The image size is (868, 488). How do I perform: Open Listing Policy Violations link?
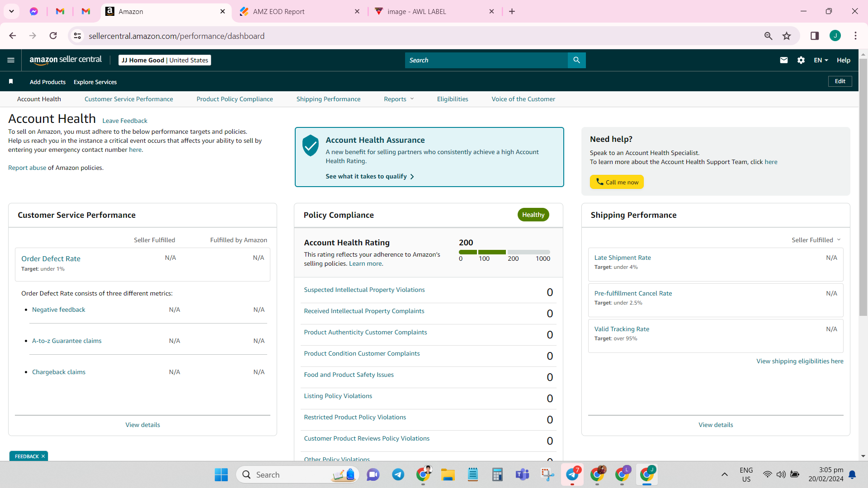pos(338,396)
